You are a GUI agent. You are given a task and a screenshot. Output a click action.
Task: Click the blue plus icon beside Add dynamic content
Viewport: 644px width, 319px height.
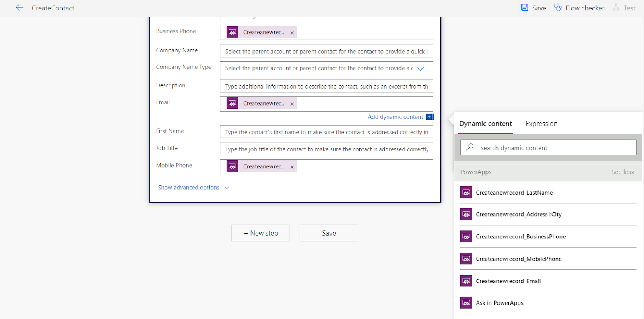430,117
